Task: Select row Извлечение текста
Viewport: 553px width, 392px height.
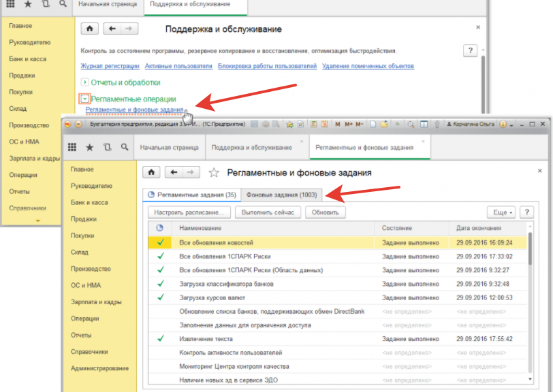Action: (338, 339)
